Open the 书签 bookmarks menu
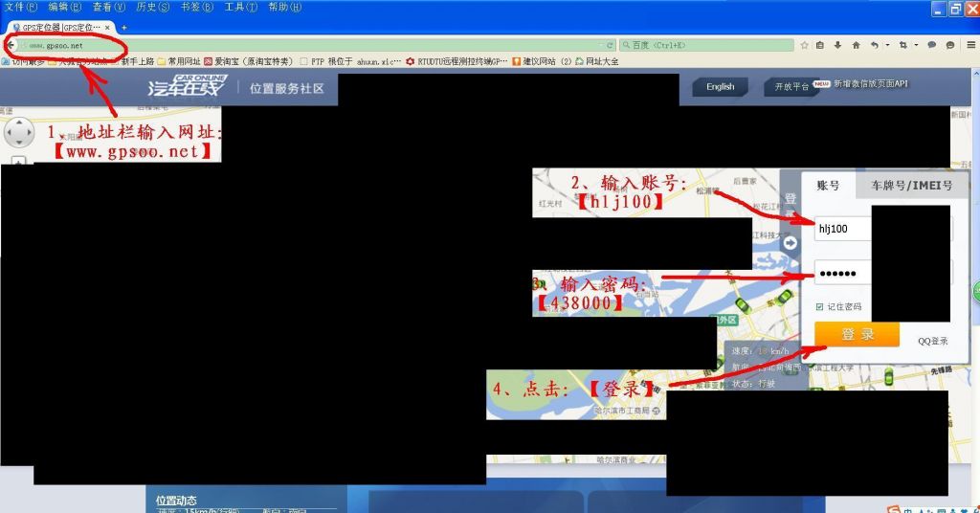Screen dimensions: 980x513 tap(189, 7)
